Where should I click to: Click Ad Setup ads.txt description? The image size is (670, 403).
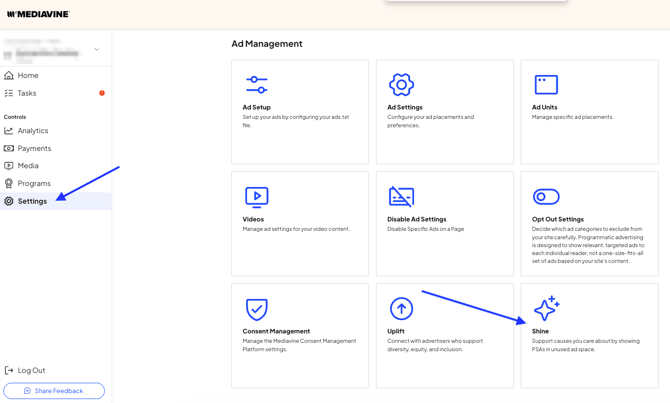[x=296, y=121]
